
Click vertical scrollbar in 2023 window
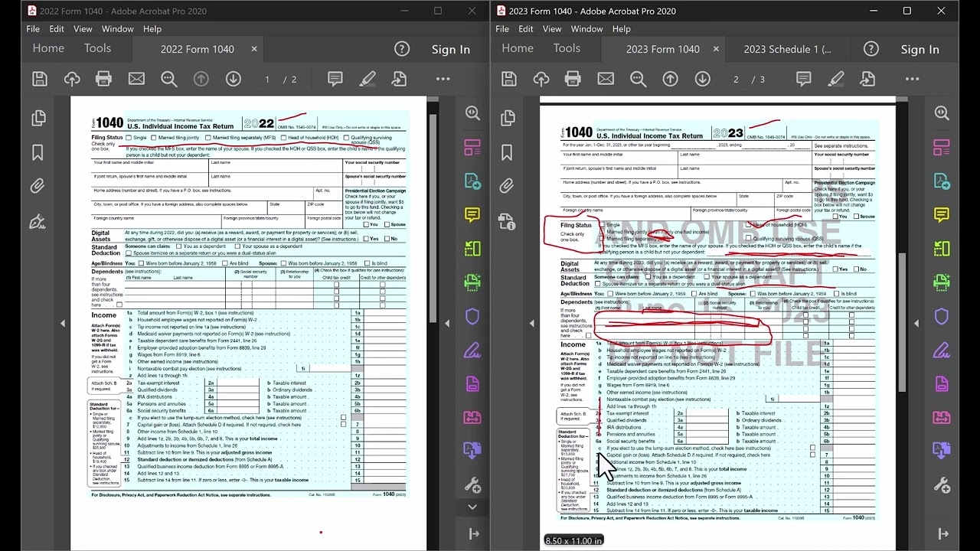pyautogui.click(x=903, y=321)
